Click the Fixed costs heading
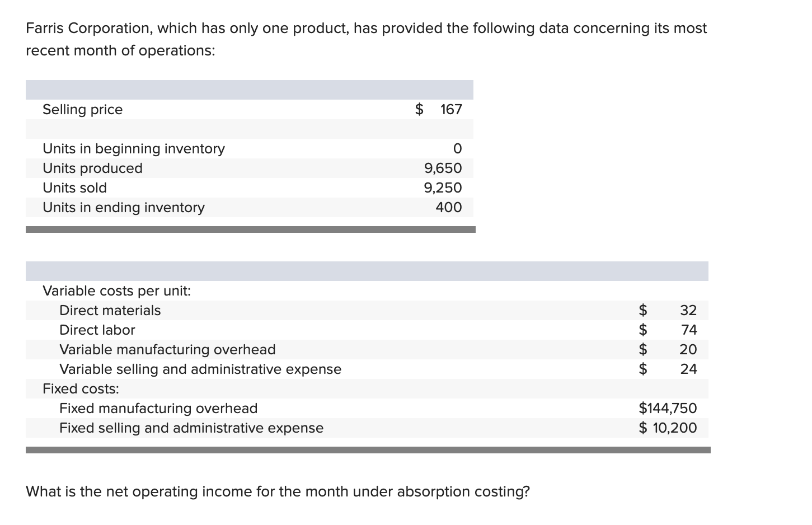 81,389
